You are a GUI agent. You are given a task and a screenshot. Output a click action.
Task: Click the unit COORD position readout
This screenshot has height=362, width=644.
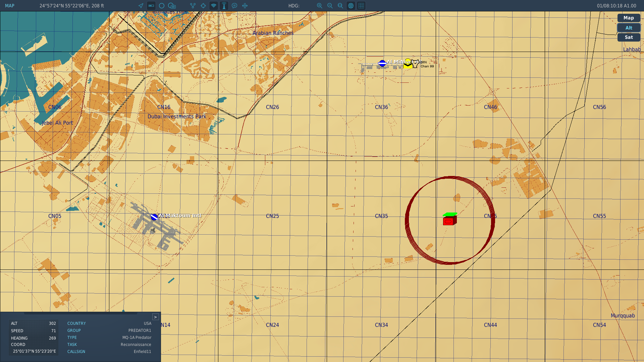click(35, 351)
